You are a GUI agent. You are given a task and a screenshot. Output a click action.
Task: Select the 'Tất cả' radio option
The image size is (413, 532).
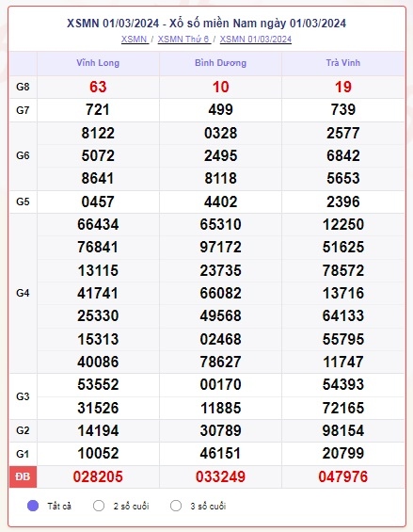click(33, 506)
